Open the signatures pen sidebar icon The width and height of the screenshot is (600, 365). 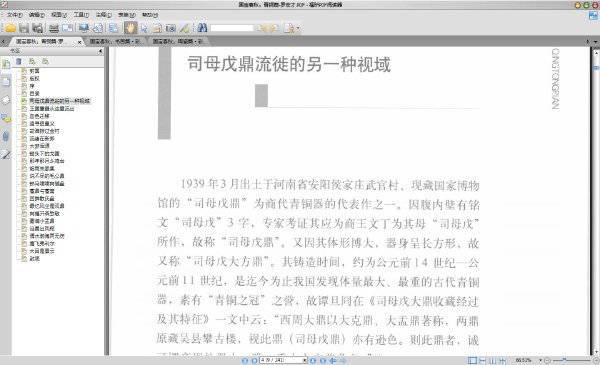[x=6, y=155]
